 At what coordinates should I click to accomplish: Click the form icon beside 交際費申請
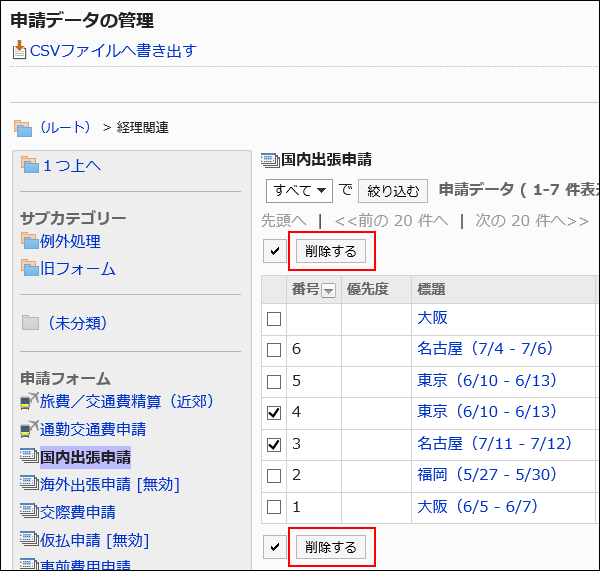[x=29, y=511]
